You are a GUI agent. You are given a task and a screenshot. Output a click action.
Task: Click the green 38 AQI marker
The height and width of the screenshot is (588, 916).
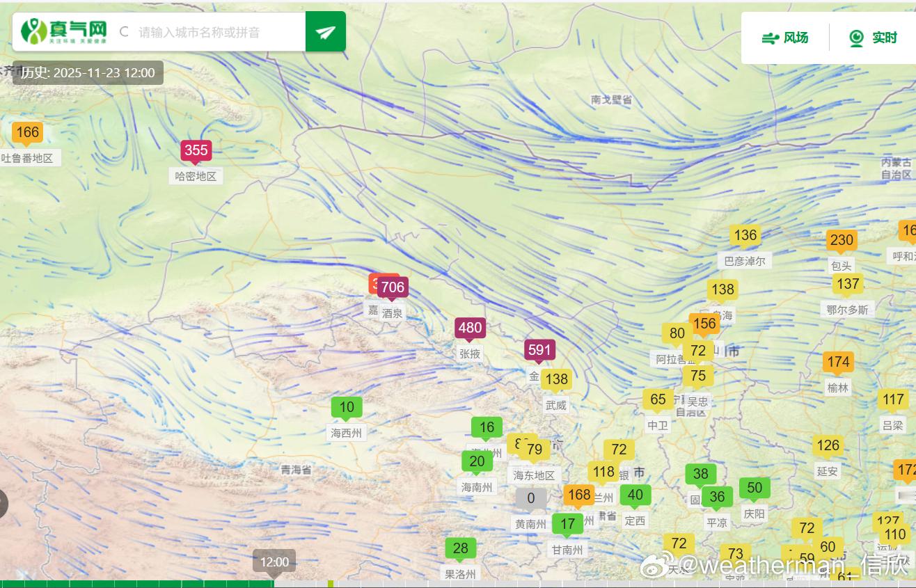pyautogui.click(x=701, y=474)
